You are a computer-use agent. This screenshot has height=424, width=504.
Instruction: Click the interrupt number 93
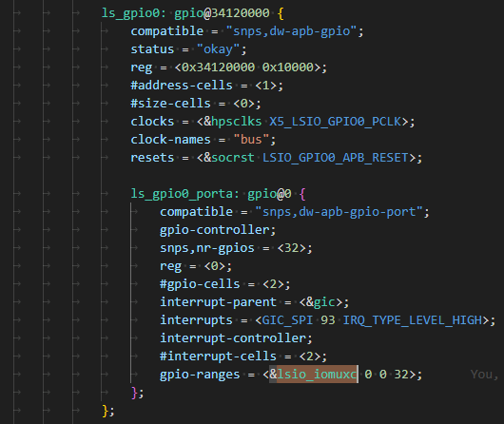click(x=328, y=320)
